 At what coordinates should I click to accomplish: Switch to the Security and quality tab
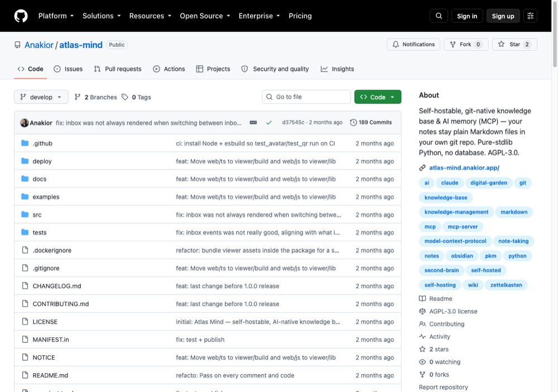click(x=275, y=69)
